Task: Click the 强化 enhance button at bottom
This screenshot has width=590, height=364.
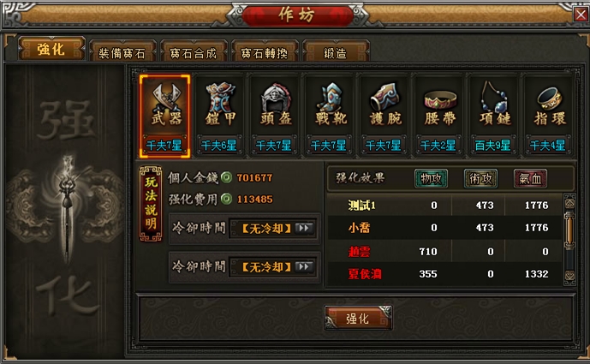Action: [x=358, y=318]
